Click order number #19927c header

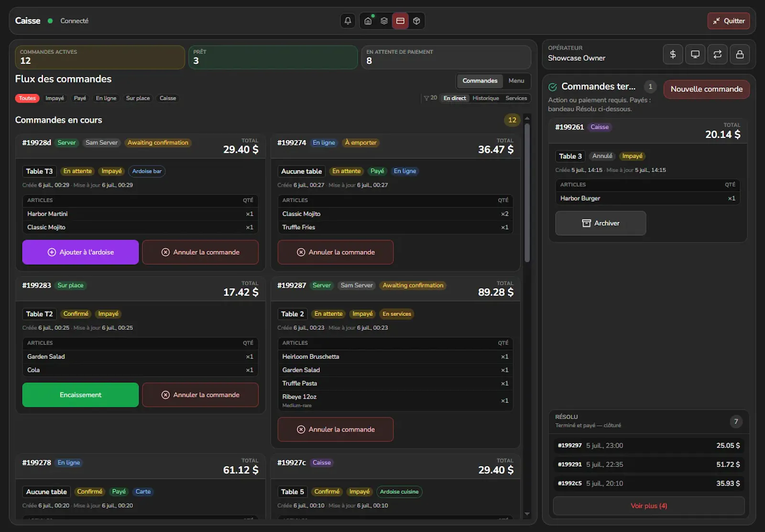tap(291, 463)
